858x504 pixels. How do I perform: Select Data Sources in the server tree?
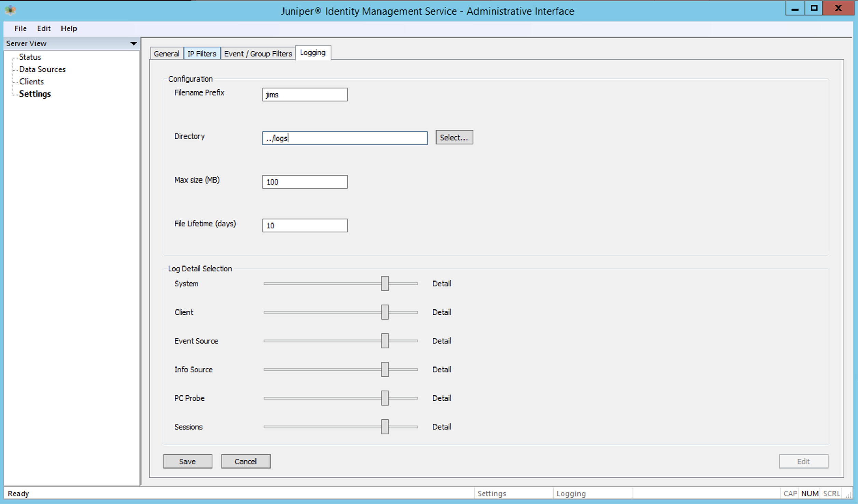click(42, 69)
